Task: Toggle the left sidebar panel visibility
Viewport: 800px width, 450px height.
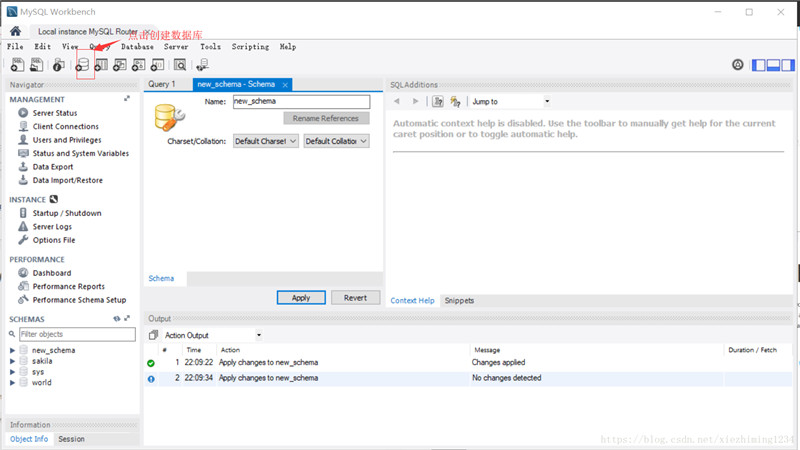Action: coord(760,65)
